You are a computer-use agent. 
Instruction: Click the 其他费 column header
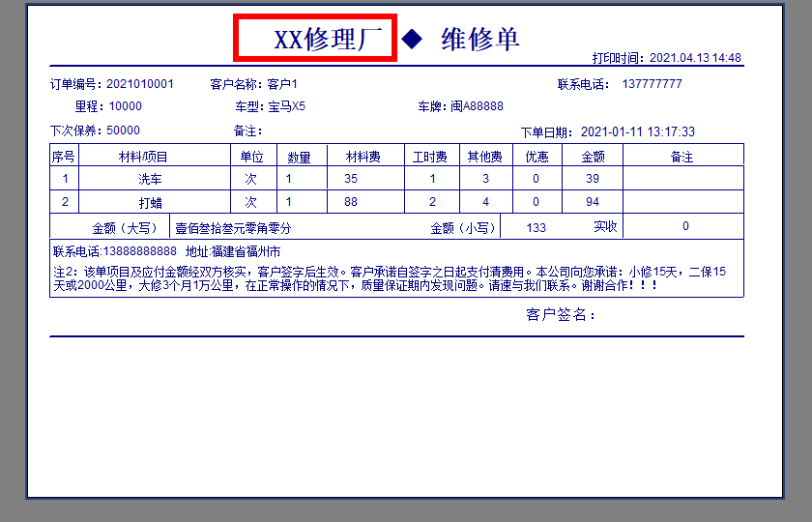point(484,157)
